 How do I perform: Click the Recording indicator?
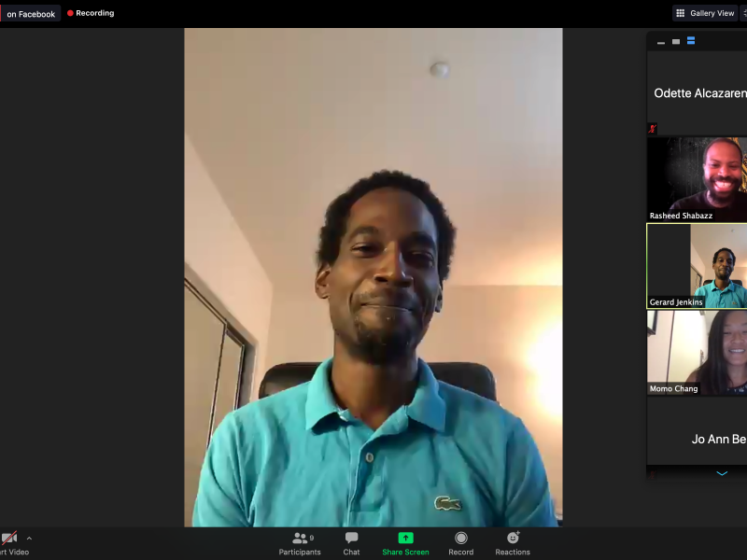tap(91, 13)
